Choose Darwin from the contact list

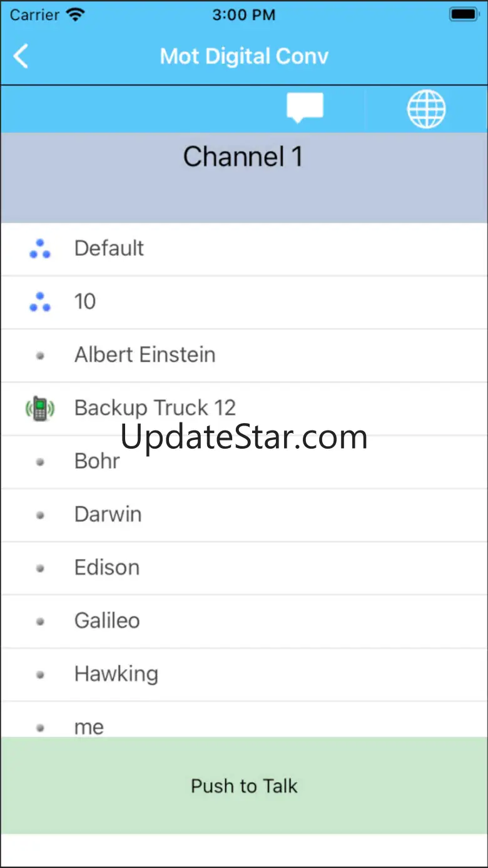(x=244, y=515)
